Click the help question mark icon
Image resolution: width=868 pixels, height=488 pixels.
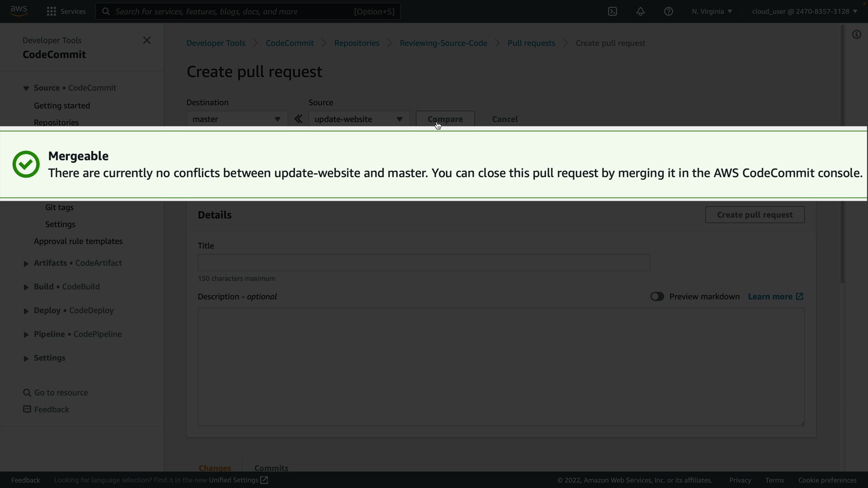(669, 11)
